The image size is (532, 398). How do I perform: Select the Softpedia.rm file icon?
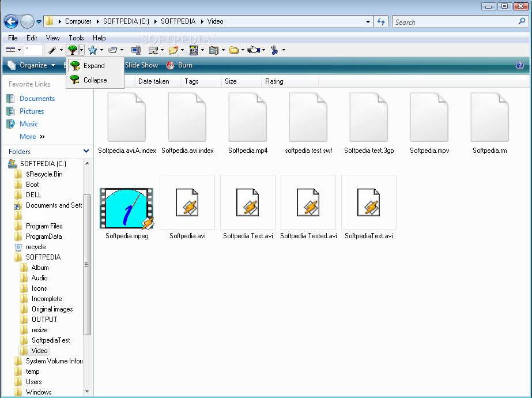pos(489,117)
